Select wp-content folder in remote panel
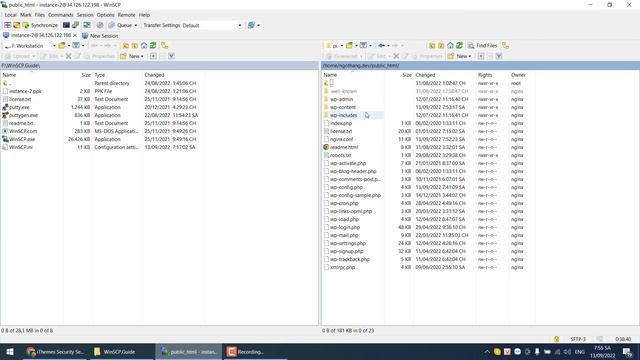This screenshot has width=640, height=360. pyautogui.click(x=343, y=107)
